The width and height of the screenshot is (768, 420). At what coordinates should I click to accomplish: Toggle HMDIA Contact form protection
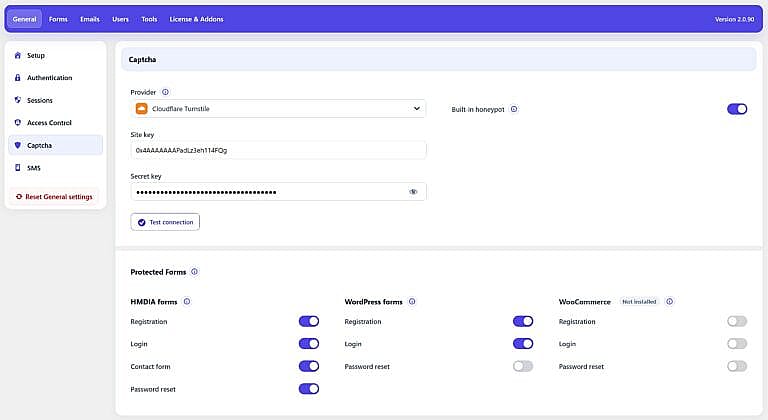pyautogui.click(x=309, y=366)
